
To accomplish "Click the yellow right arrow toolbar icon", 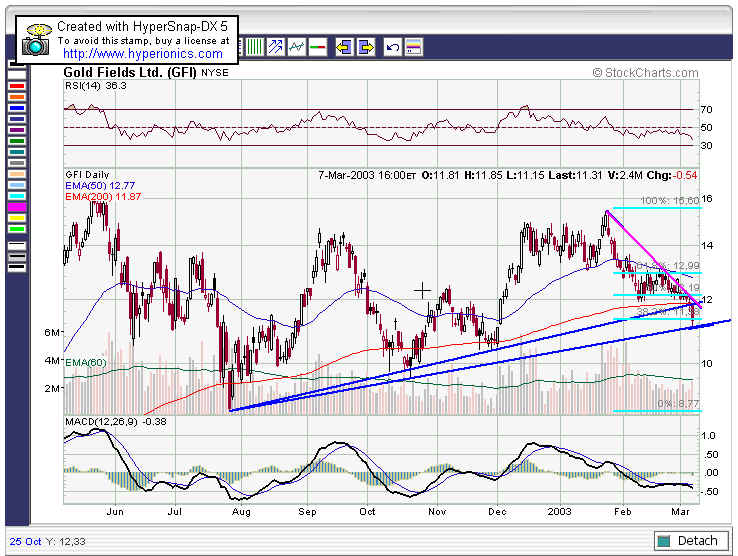I will tap(366, 47).
